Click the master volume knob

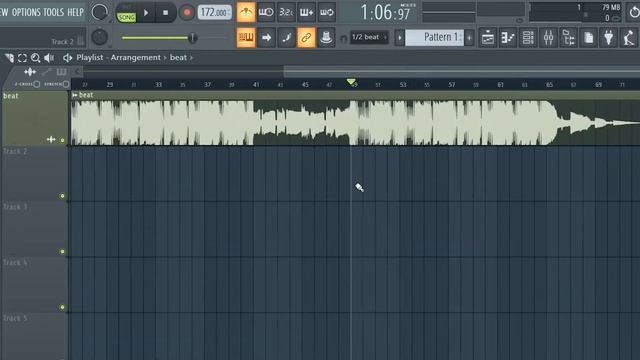tap(99, 12)
